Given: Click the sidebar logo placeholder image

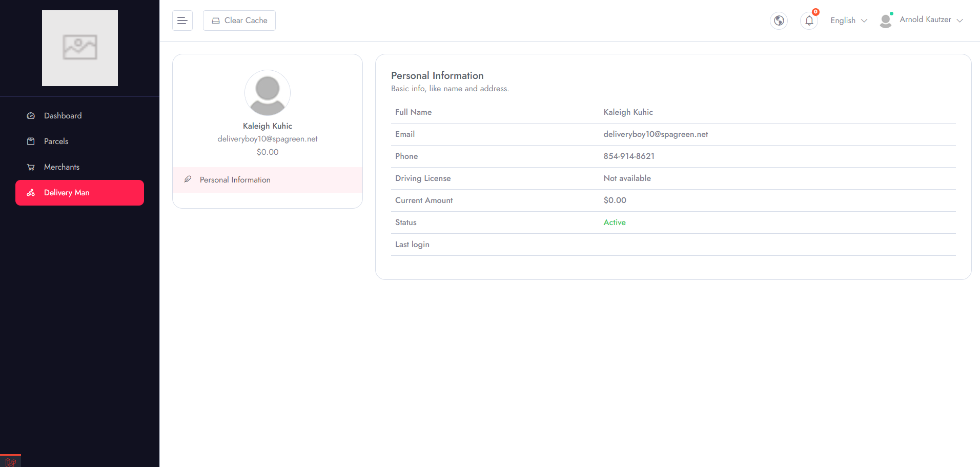Looking at the screenshot, I should click(80, 48).
